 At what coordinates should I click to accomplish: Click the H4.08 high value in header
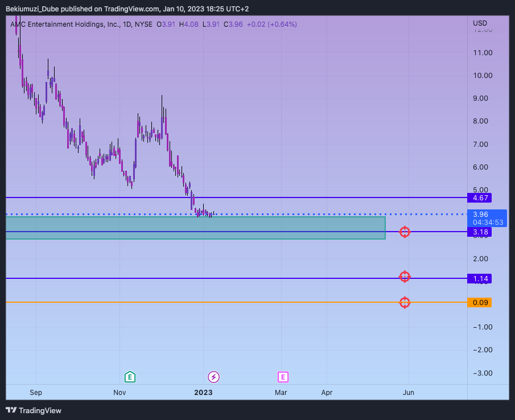pos(188,24)
